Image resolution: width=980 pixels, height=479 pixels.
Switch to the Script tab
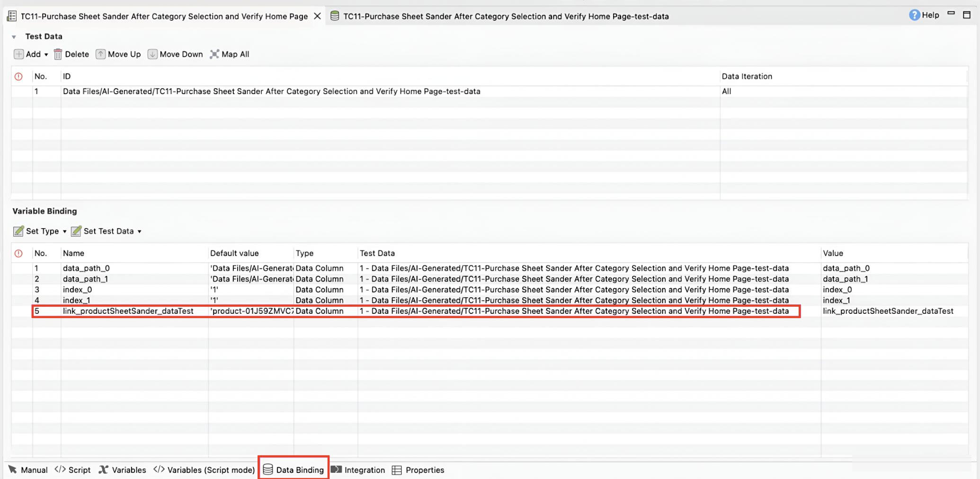point(73,470)
